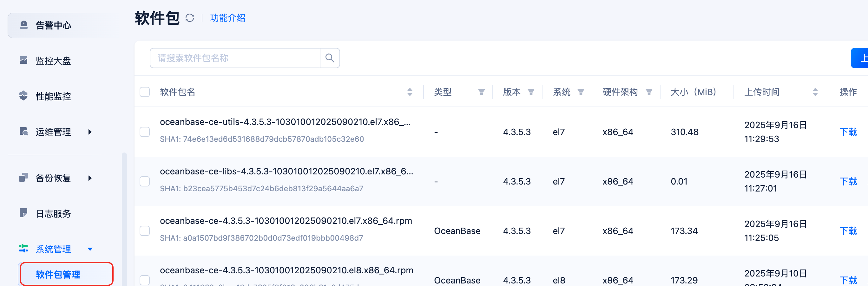Click the 告警中心 bell icon
868x286 pixels.
(x=23, y=25)
